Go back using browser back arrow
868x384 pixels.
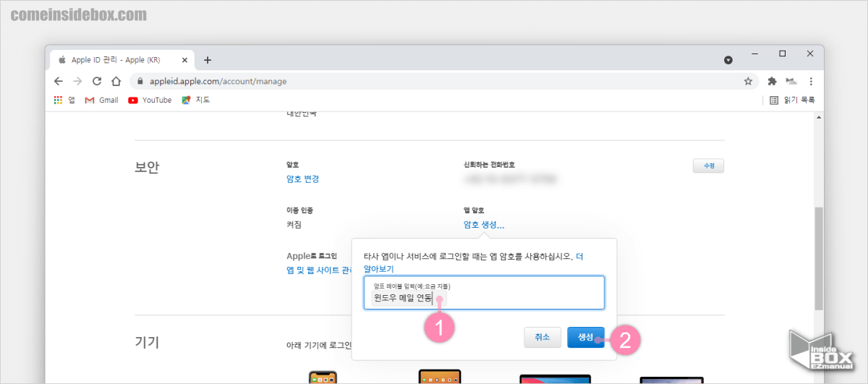[59, 81]
